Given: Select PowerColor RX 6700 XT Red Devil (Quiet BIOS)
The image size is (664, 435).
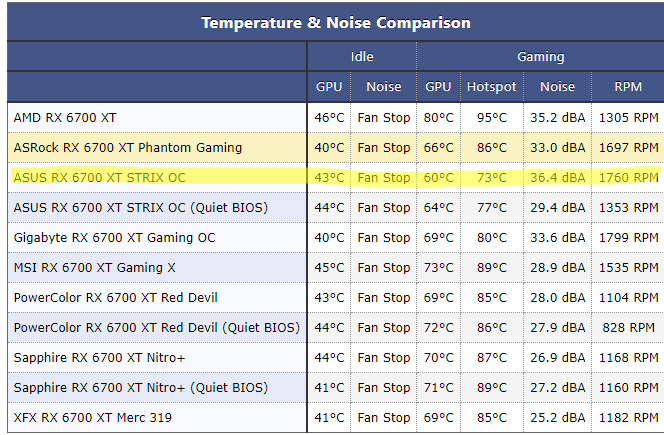Looking at the screenshot, I should [156, 327].
